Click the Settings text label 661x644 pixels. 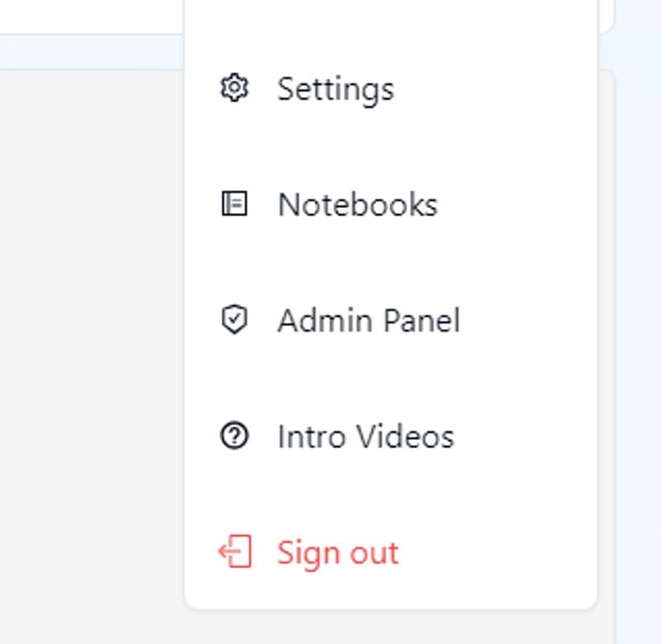point(335,88)
